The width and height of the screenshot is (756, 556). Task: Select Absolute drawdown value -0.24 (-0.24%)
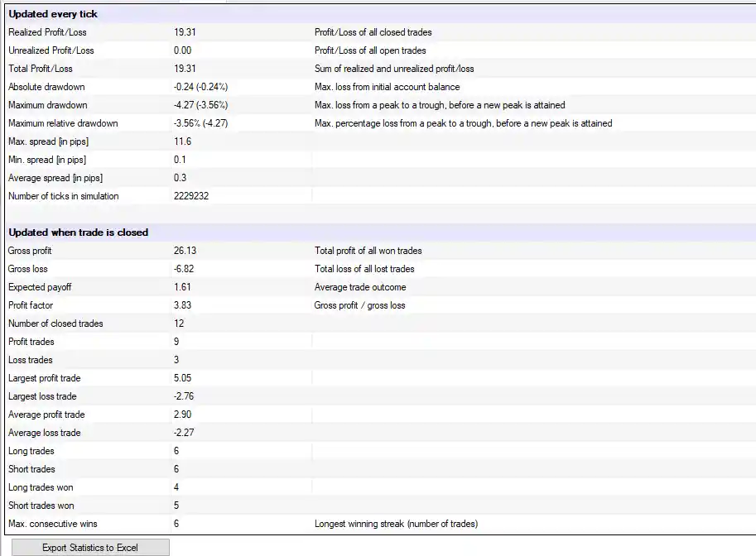(x=200, y=87)
